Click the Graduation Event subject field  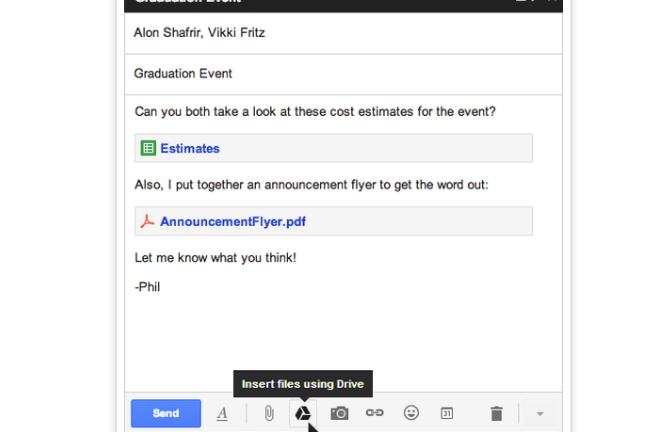point(343,74)
